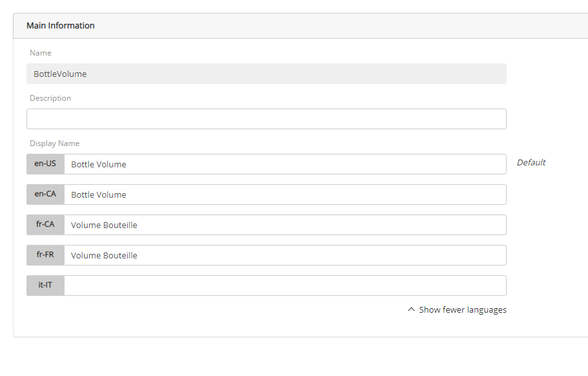Click the read-only Name field BottleVolume
The width and height of the screenshot is (588, 376).
tap(266, 74)
